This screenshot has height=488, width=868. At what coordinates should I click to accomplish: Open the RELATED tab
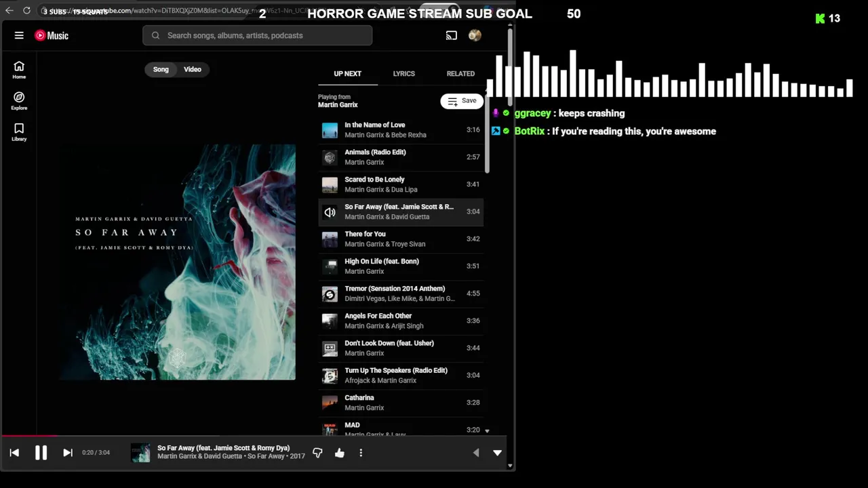tap(460, 73)
